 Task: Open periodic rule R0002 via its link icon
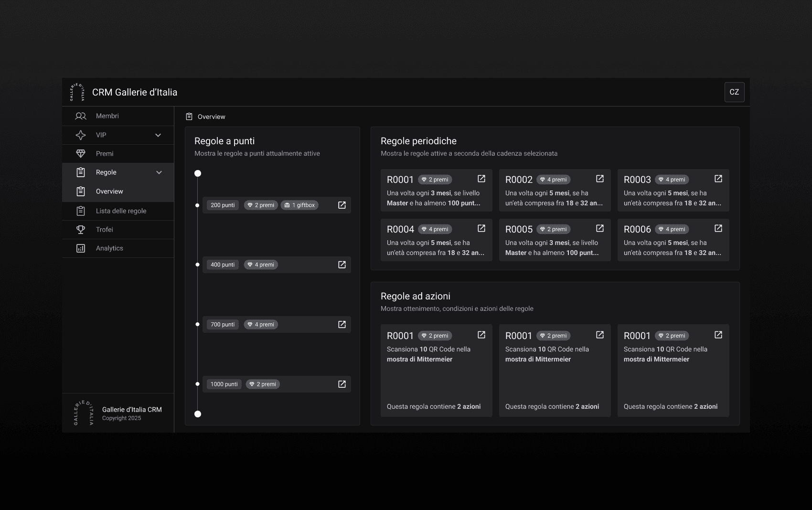(x=600, y=179)
